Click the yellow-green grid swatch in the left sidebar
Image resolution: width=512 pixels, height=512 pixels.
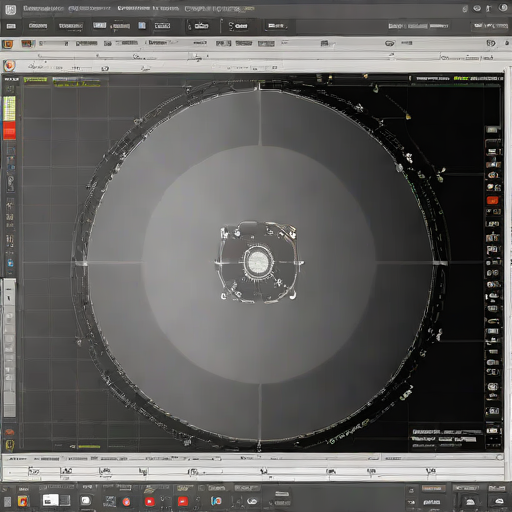click(x=9, y=109)
